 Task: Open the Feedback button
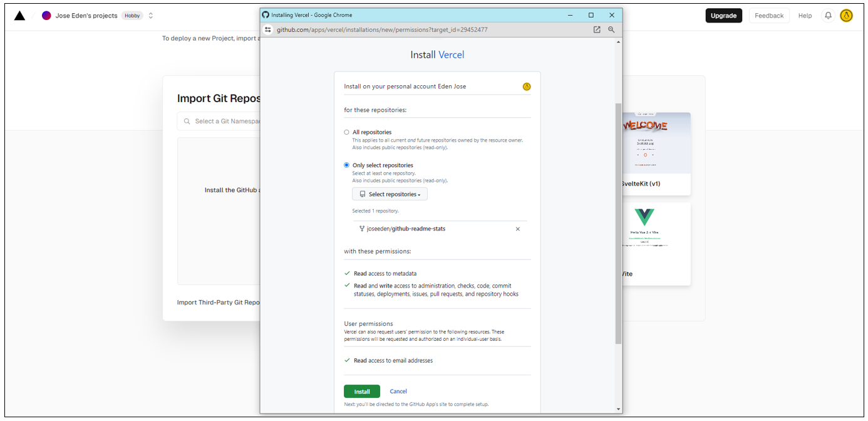click(x=769, y=16)
